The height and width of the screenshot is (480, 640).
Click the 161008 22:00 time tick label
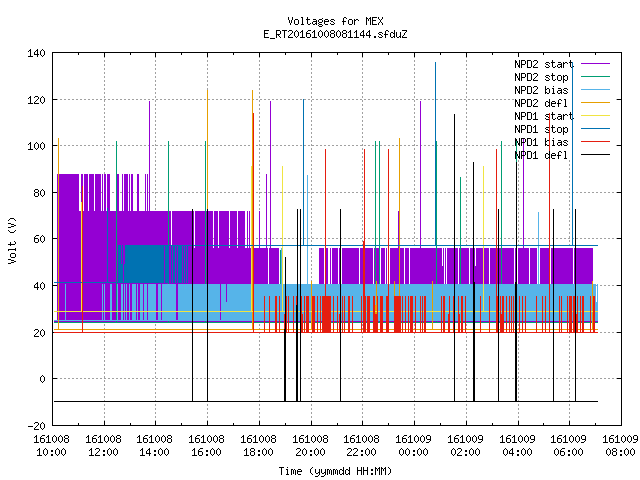click(x=361, y=446)
